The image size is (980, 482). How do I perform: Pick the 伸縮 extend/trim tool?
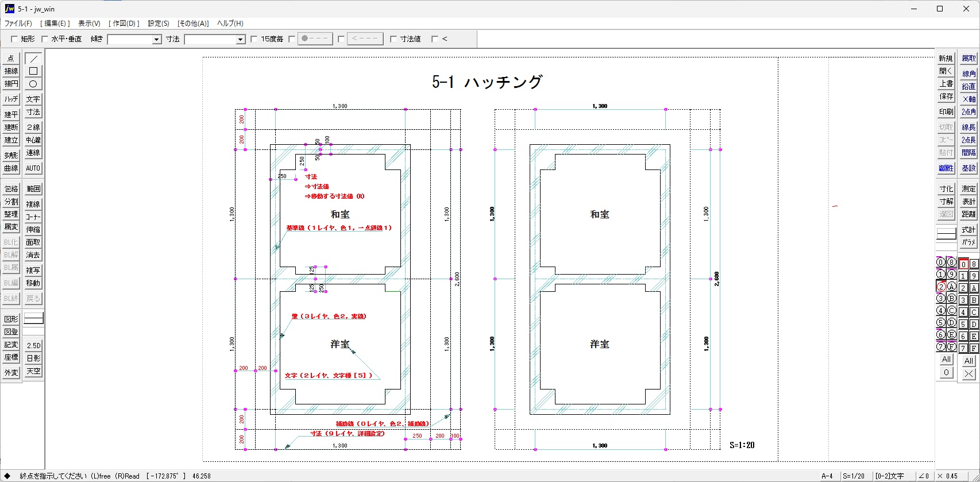(x=33, y=230)
